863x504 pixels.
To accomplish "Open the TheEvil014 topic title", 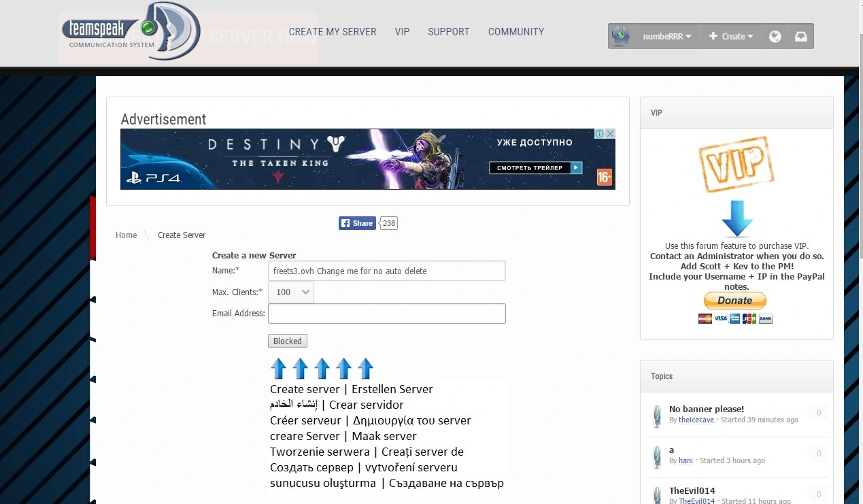I will point(692,490).
